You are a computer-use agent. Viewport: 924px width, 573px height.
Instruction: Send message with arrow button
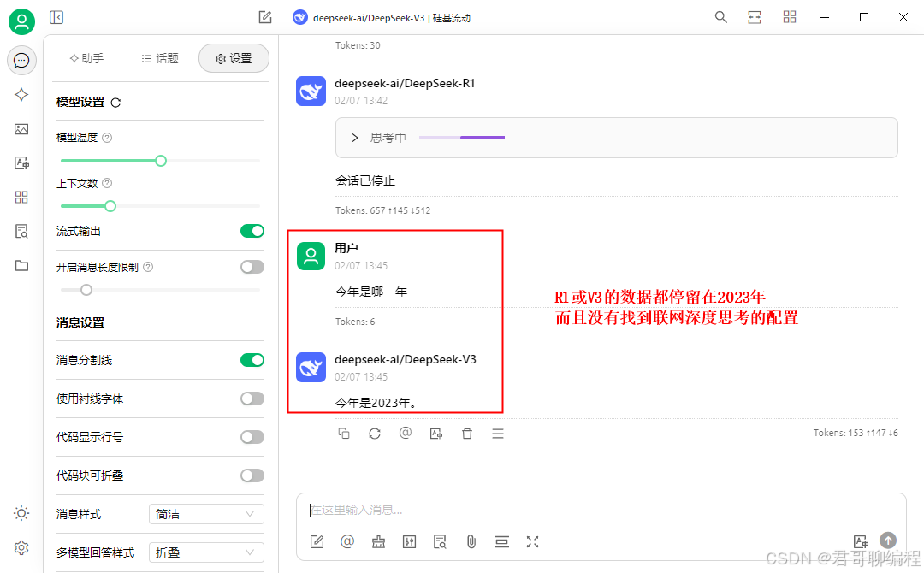888,540
